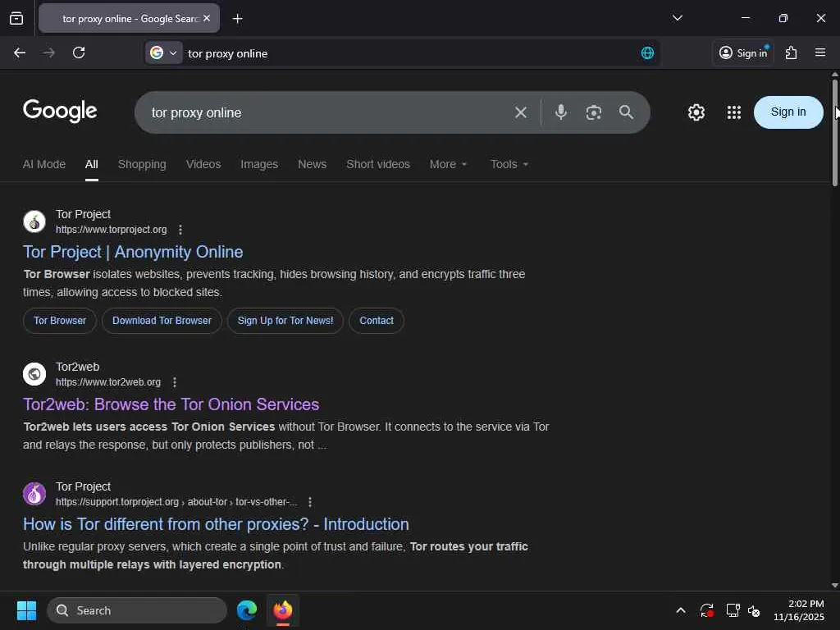Image resolution: width=840 pixels, height=630 pixels.
Task: Click the Tor Browser sitelink chip
Action: click(59, 321)
